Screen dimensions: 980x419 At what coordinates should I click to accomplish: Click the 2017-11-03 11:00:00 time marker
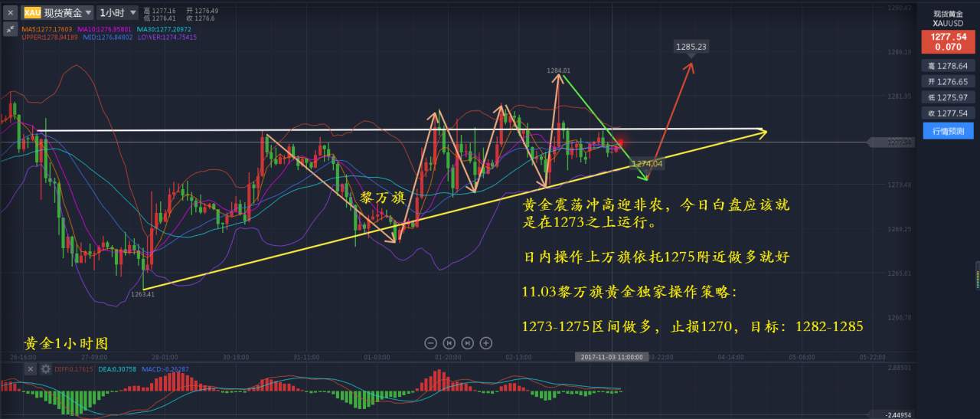point(613,357)
